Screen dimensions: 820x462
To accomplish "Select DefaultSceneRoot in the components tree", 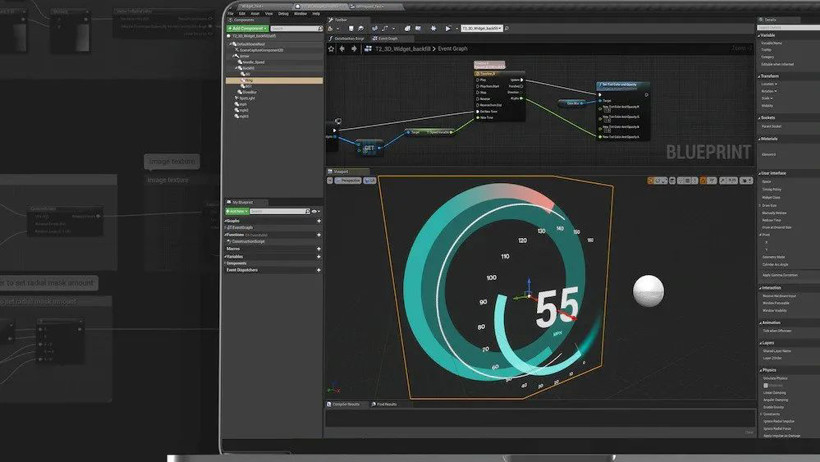I will (250, 44).
